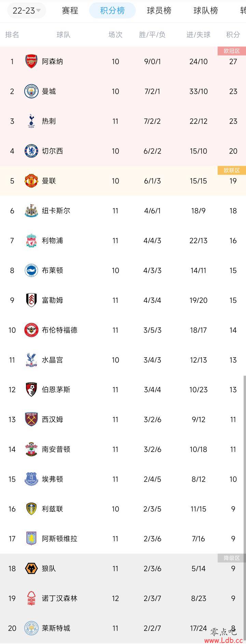Select the active 积分榜 tab
This screenshot has width=246, height=644.
click(112, 11)
